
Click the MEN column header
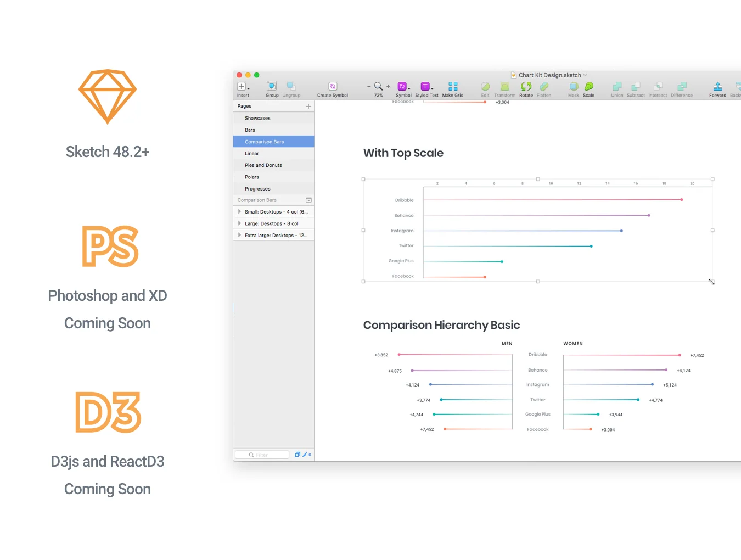[507, 344]
